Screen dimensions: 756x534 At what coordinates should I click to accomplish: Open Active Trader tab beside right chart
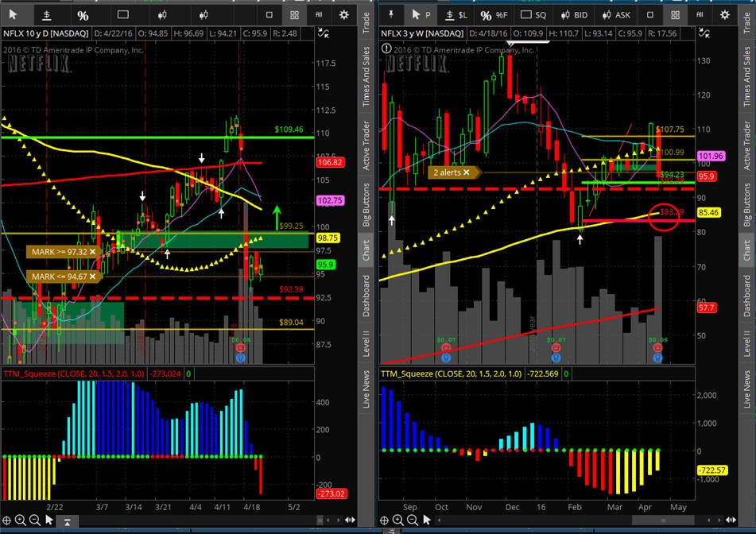coord(747,145)
